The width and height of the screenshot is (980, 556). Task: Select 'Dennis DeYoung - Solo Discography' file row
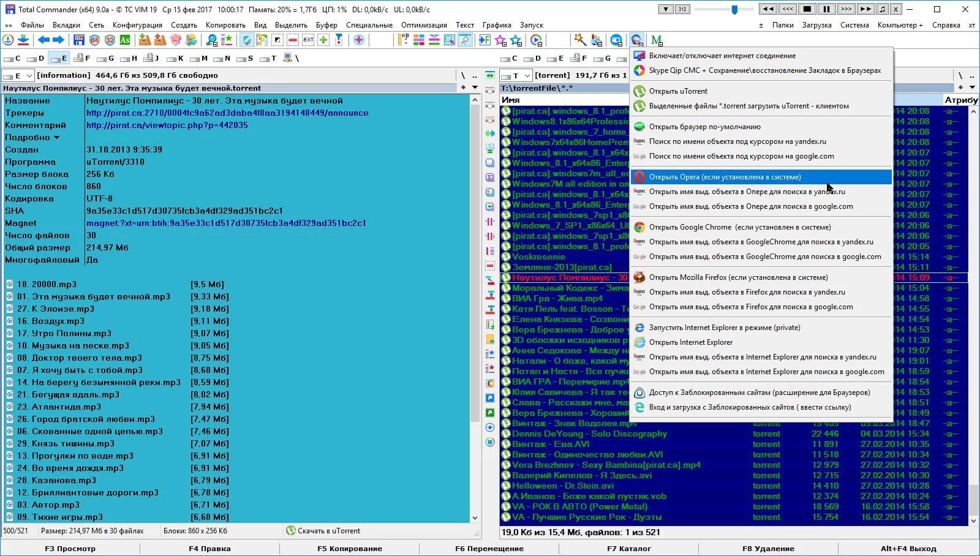734,434
